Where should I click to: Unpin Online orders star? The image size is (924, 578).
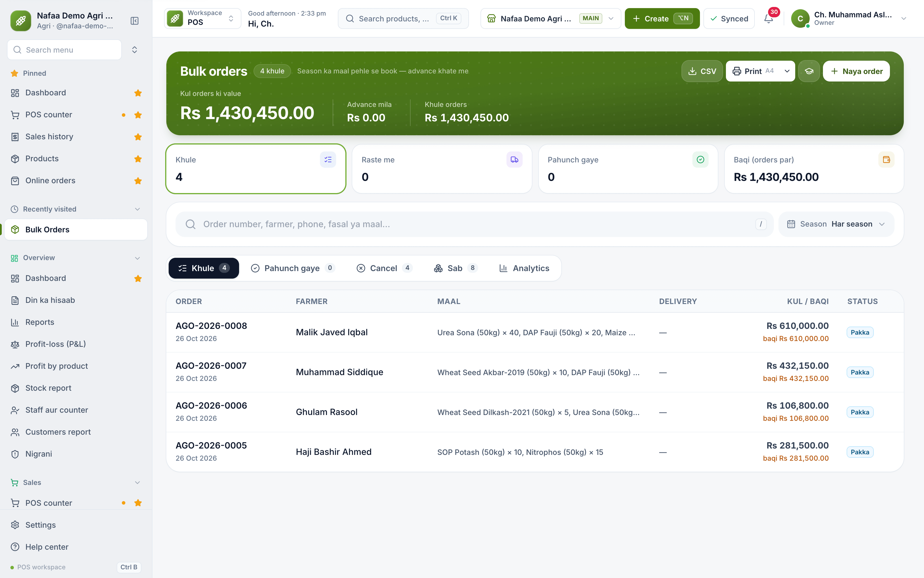point(138,180)
